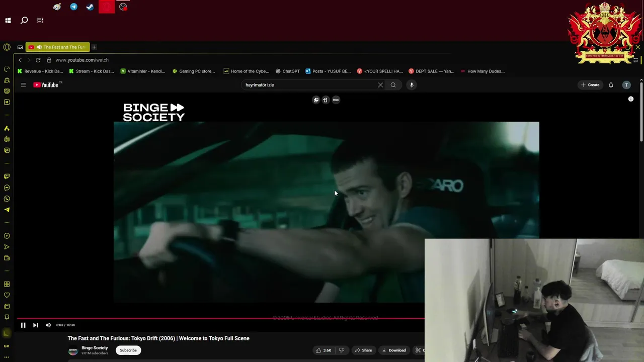644x362 pixels.
Task: Open Twitch in the Opera sidebar
Action: coord(7,176)
